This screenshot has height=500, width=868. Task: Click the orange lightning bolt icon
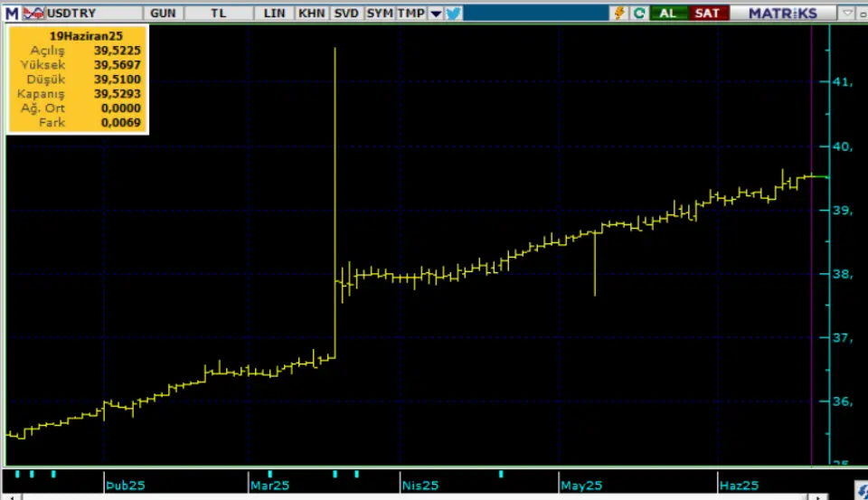click(x=618, y=13)
